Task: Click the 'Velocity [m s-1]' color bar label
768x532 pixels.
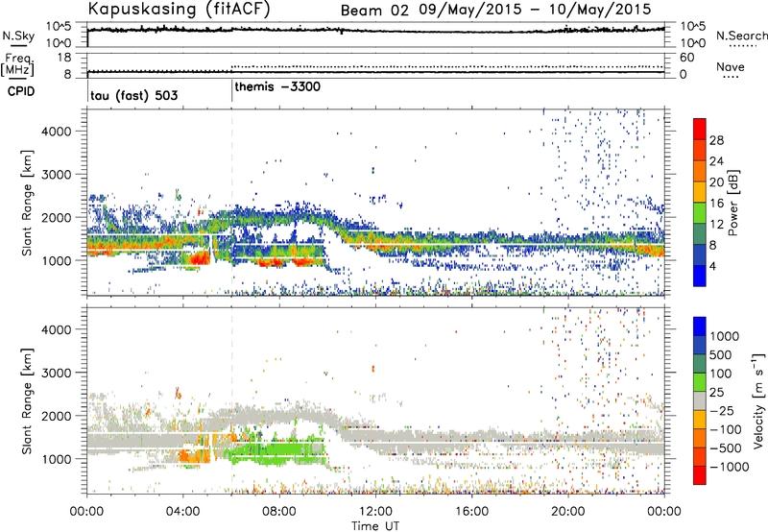Action: click(758, 400)
